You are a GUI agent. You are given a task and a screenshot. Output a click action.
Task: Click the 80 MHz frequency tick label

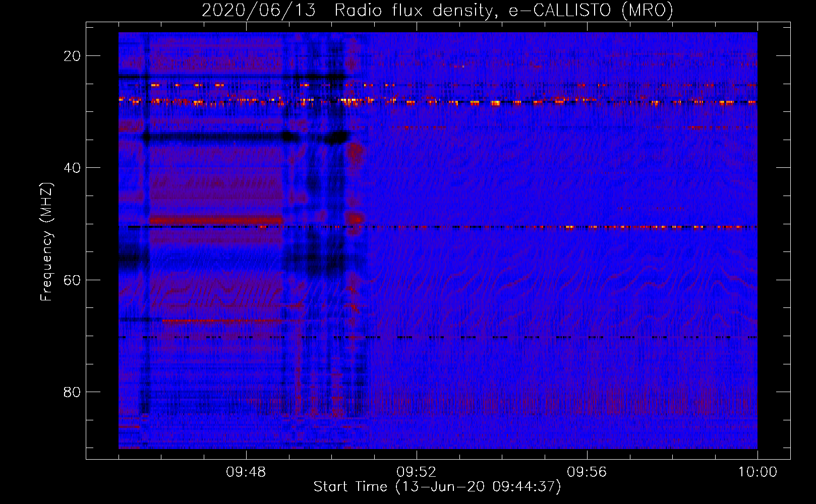pos(72,392)
